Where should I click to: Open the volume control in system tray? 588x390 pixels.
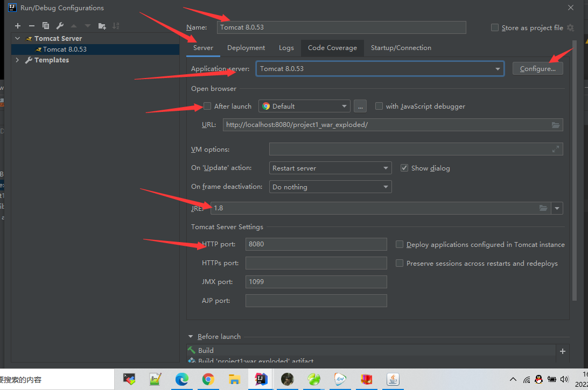click(564, 379)
